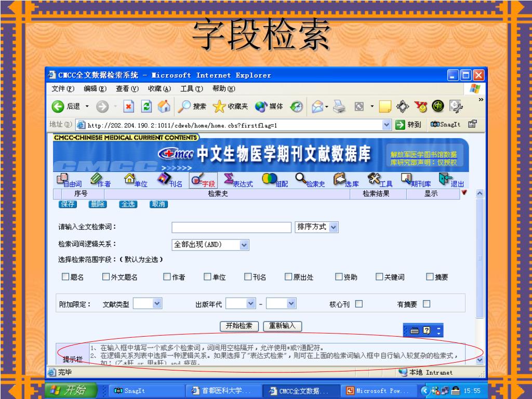Check the 摘要 abstract field checkbox
This screenshot has width=532, height=399.
pos(430,277)
